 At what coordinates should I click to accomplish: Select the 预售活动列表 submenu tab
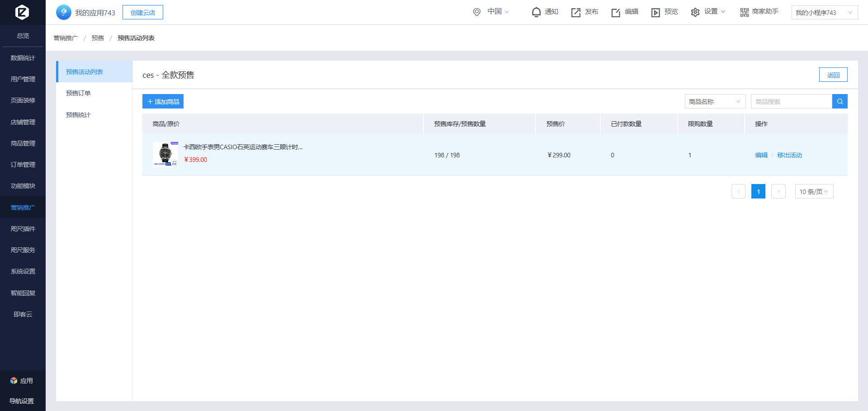coord(94,72)
